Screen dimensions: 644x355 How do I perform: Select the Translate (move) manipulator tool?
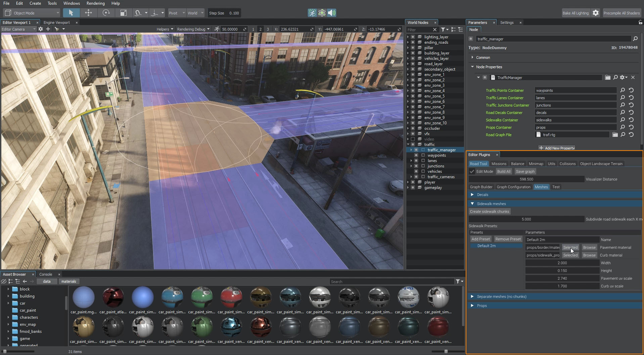point(88,13)
